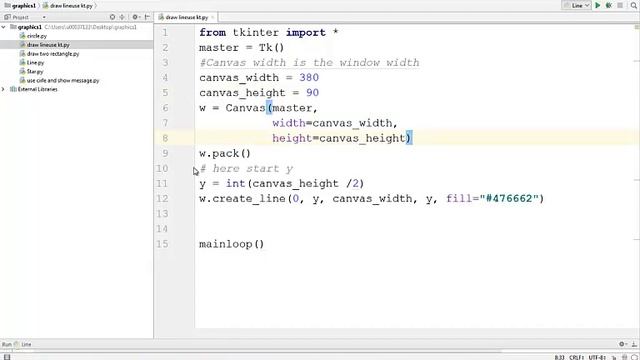Click on 'y = int(canvas_height /2)' line

point(282,183)
